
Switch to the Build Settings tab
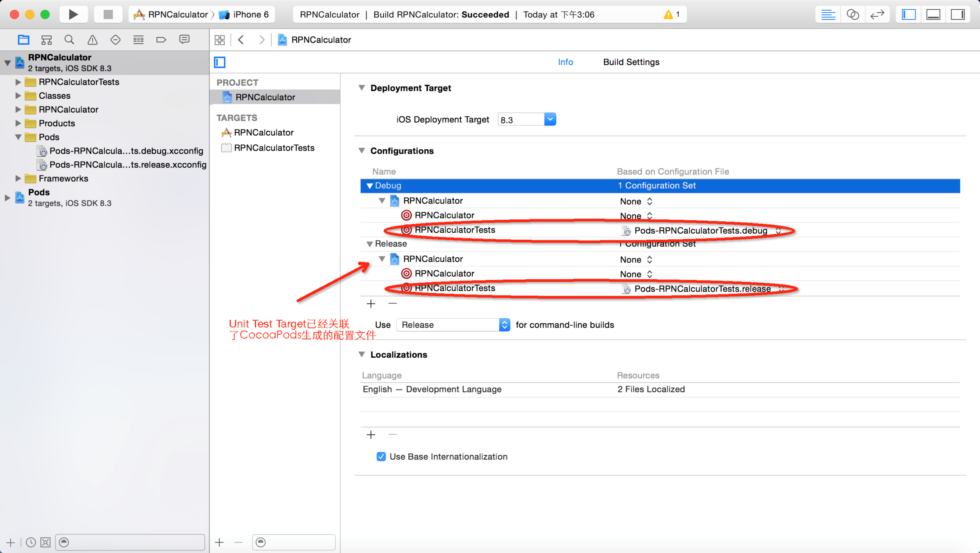[x=631, y=62]
